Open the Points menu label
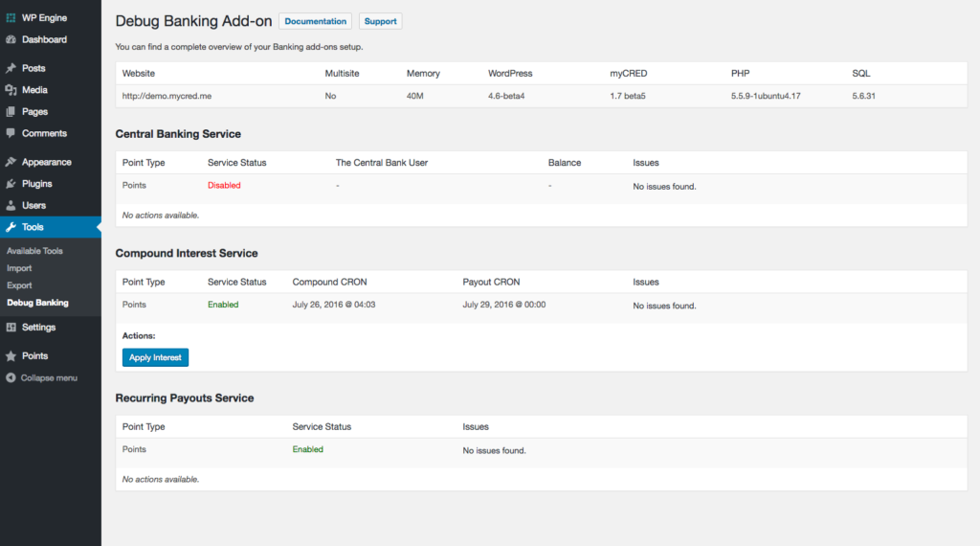The width and height of the screenshot is (980, 546). (x=35, y=356)
